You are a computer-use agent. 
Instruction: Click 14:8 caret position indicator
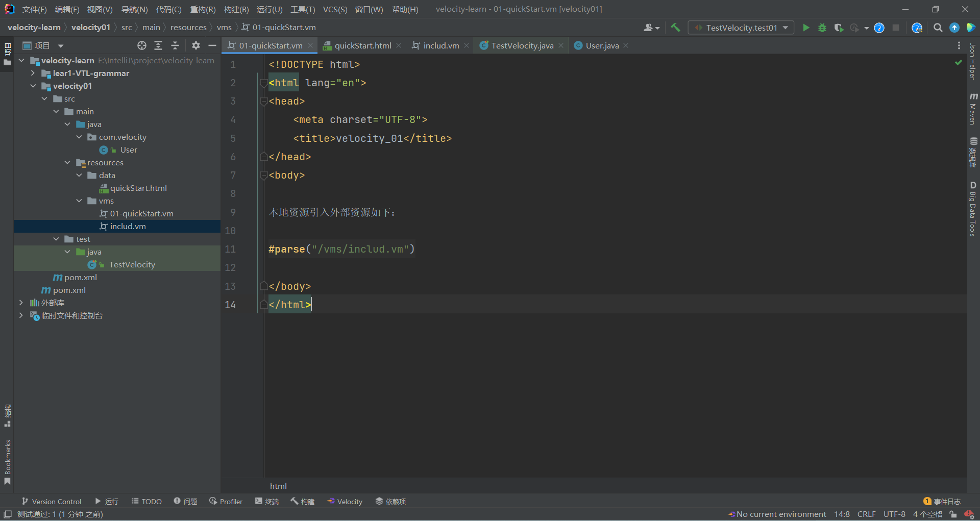[x=842, y=514]
